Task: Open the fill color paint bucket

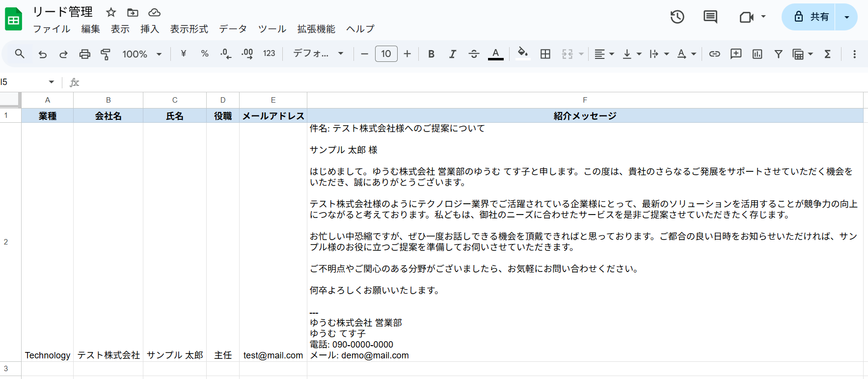Action: [522, 53]
